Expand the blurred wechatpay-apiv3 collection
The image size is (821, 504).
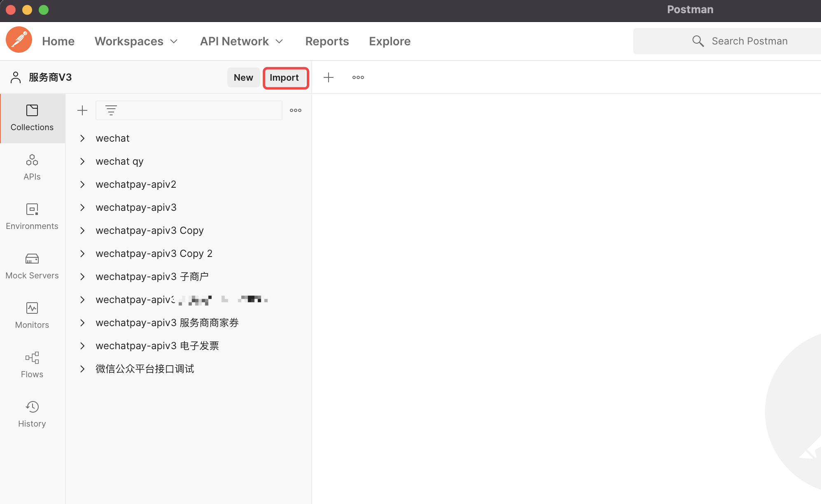click(82, 300)
